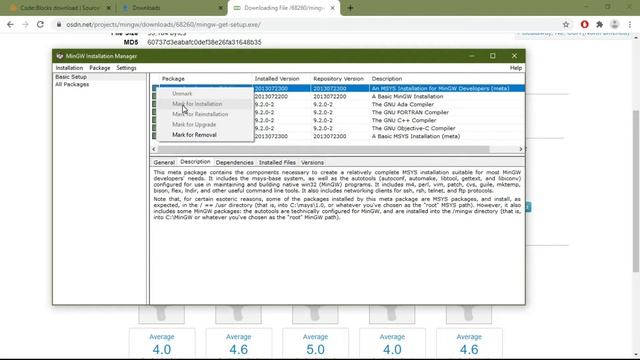This screenshot has height=360, width=640.
Task: Toggle checkbox for The GNU FORTRAN Compiler row
Action: 154,112
